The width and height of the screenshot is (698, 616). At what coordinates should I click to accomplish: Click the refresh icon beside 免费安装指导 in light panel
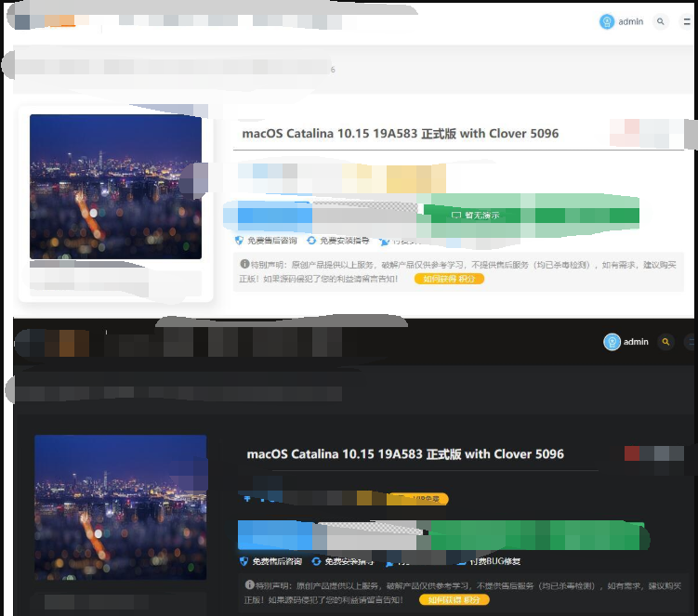311,241
